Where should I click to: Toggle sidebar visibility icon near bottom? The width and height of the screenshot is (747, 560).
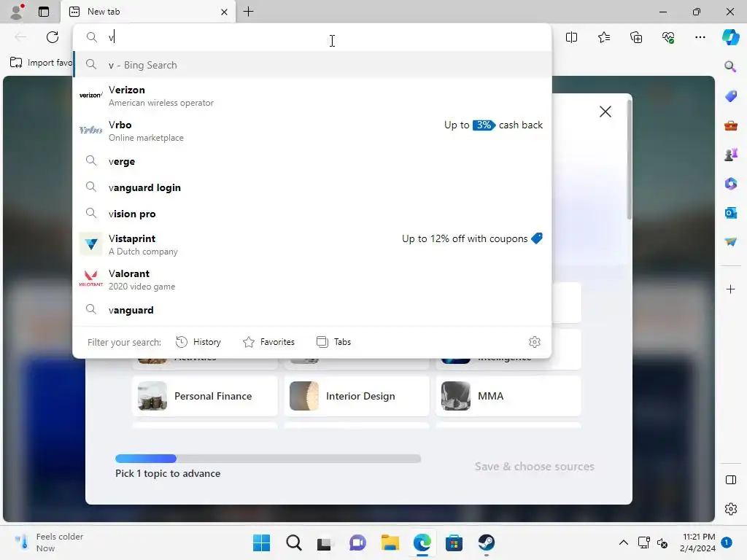[730, 480]
